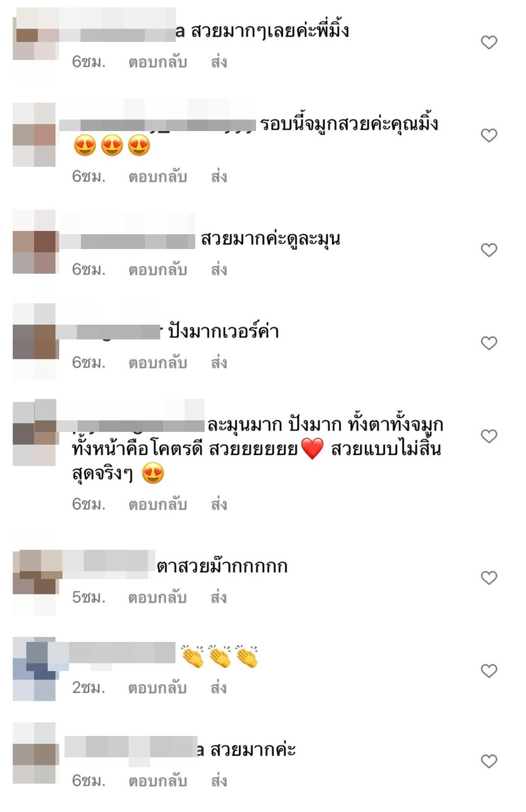Reply to the clapping hands comment
This screenshot has height=812, width=526.
click(158, 687)
